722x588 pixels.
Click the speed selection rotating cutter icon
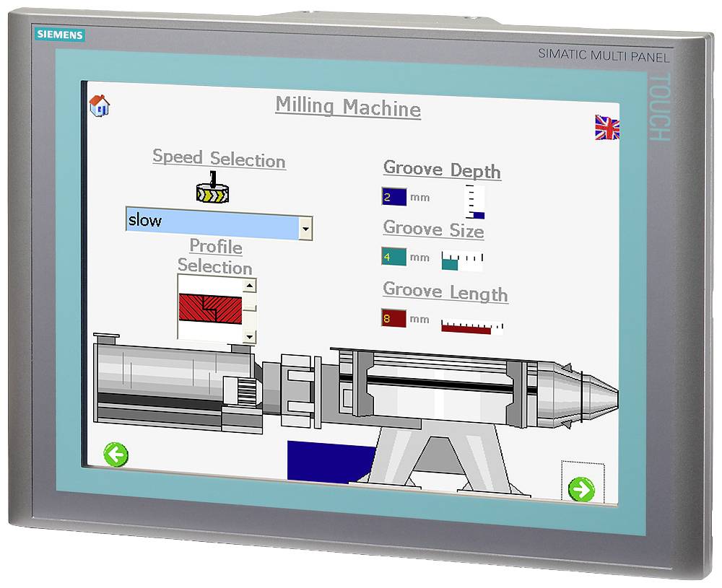pos(212,188)
